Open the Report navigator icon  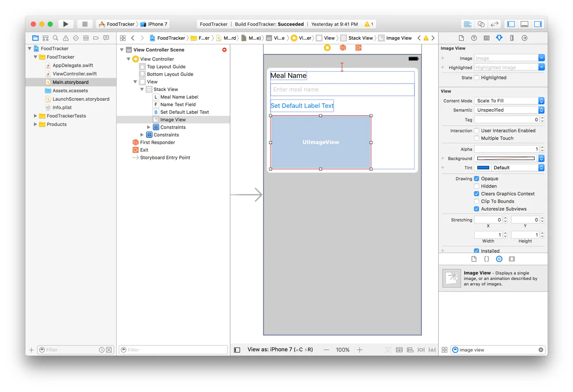(x=106, y=38)
